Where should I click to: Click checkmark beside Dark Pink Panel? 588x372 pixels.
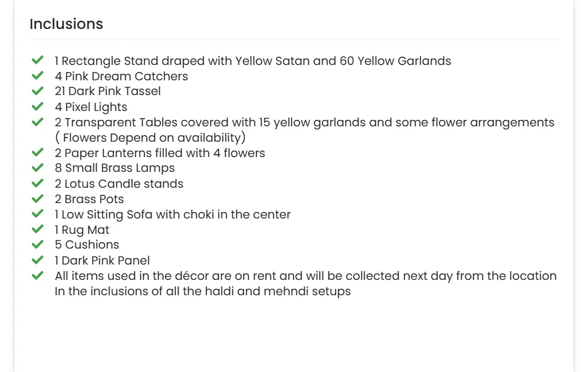(x=38, y=260)
